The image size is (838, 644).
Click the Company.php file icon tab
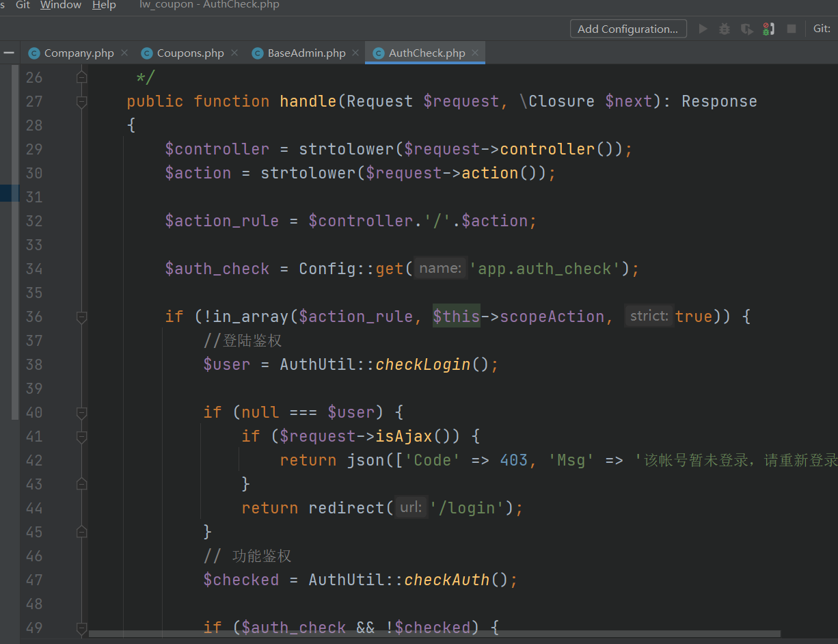34,53
